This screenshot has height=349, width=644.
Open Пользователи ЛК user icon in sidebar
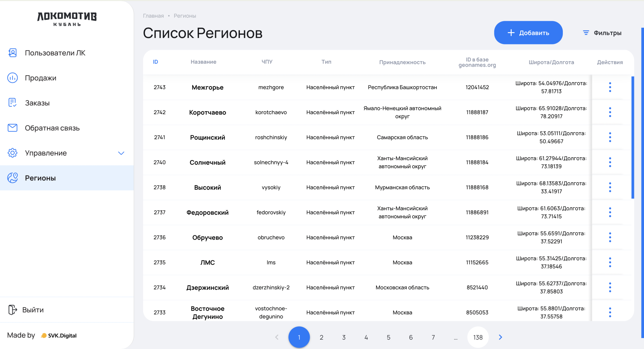click(x=13, y=53)
